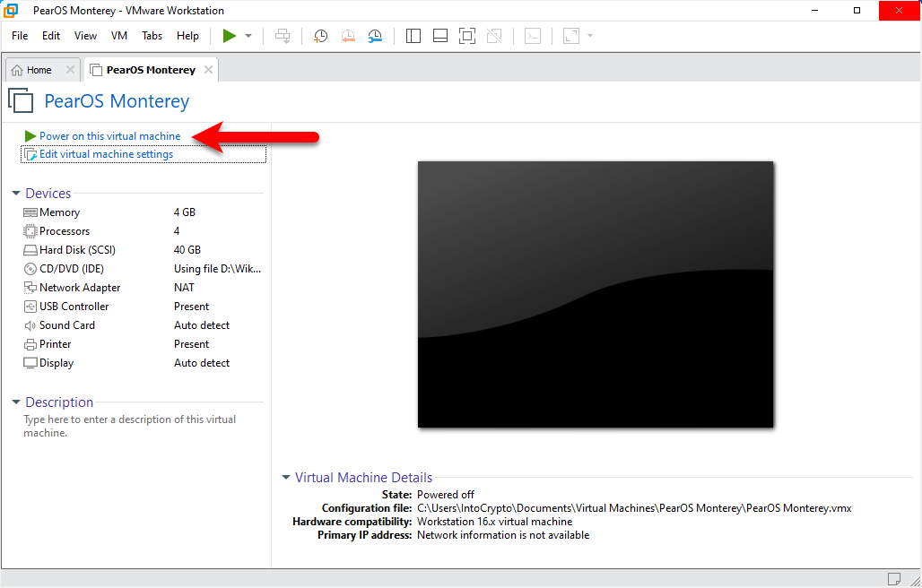
Task: Toggle the thumbnail bar view icon
Action: 439,36
